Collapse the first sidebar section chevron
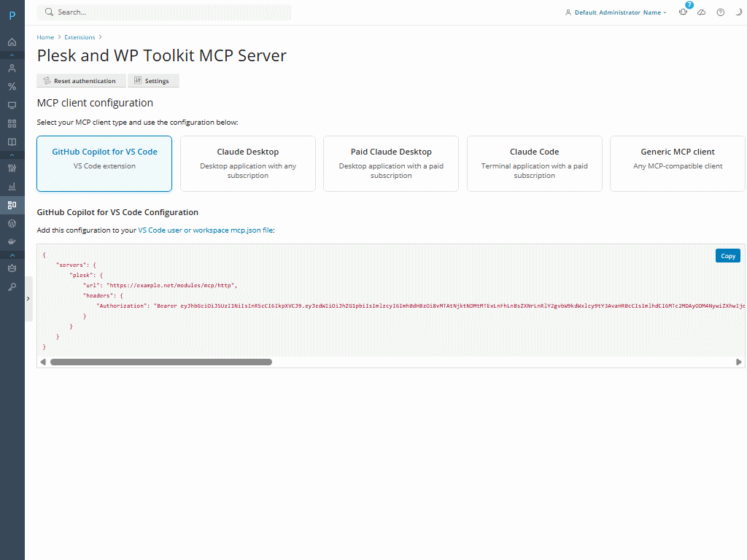Viewport: 747px width, 560px height. [x=12, y=55]
